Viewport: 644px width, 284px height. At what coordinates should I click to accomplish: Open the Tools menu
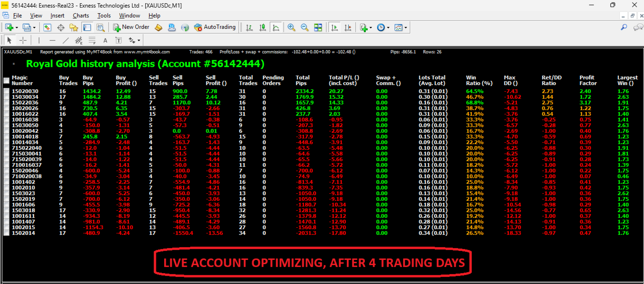(x=104, y=16)
